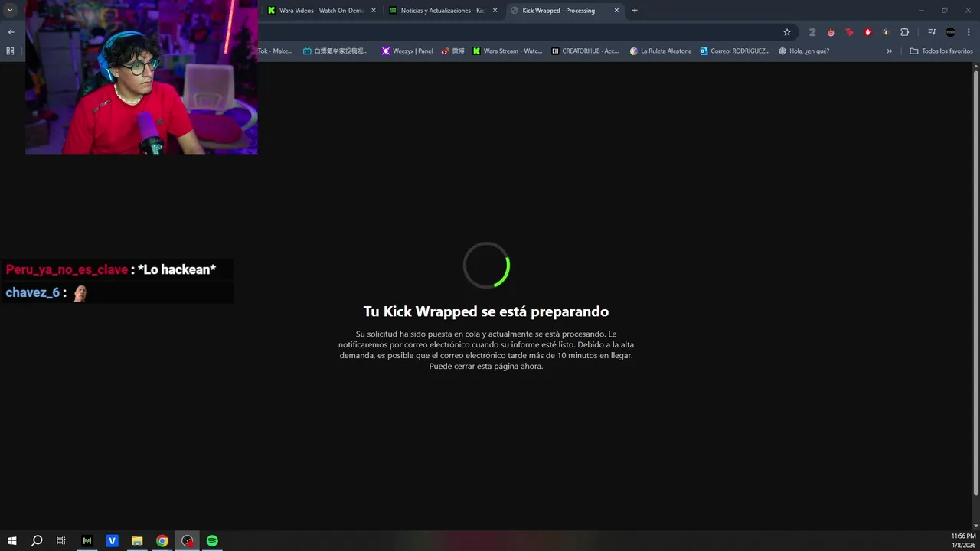The height and width of the screenshot is (551, 980).
Task: Switch to Noticias y Actualizaciones tab
Action: click(443, 11)
